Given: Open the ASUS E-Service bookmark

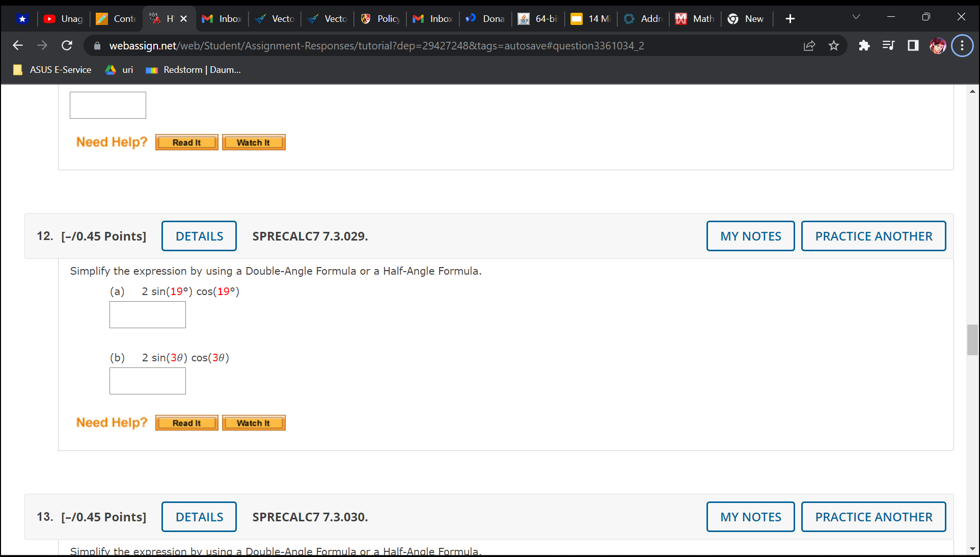Looking at the screenshot, I should [x=52, y=70].
